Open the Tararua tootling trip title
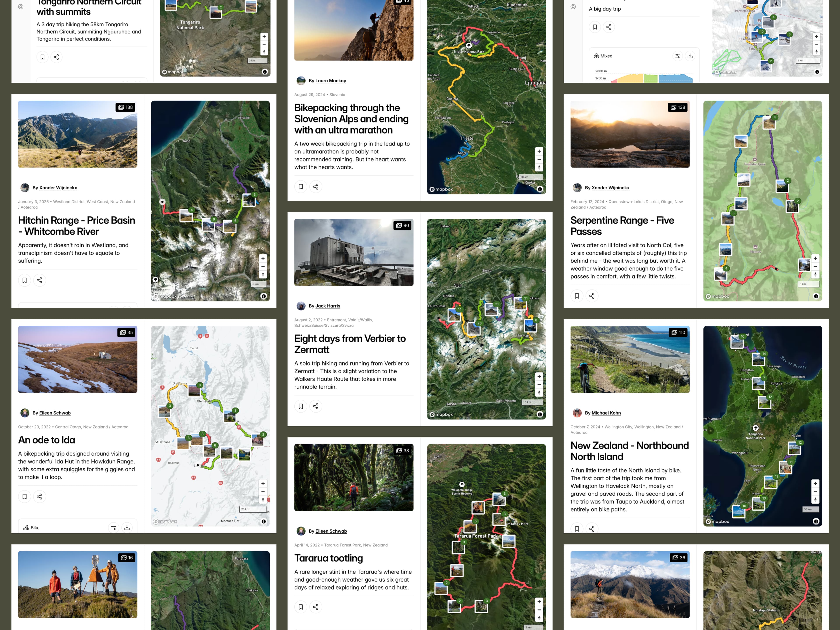 [329, 558]
